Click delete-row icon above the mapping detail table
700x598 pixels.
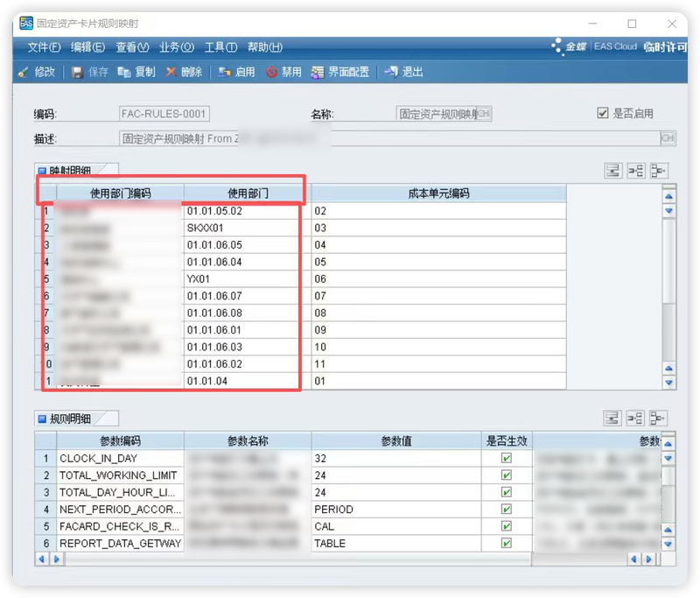pyautogui.click(x=659, y=171)
